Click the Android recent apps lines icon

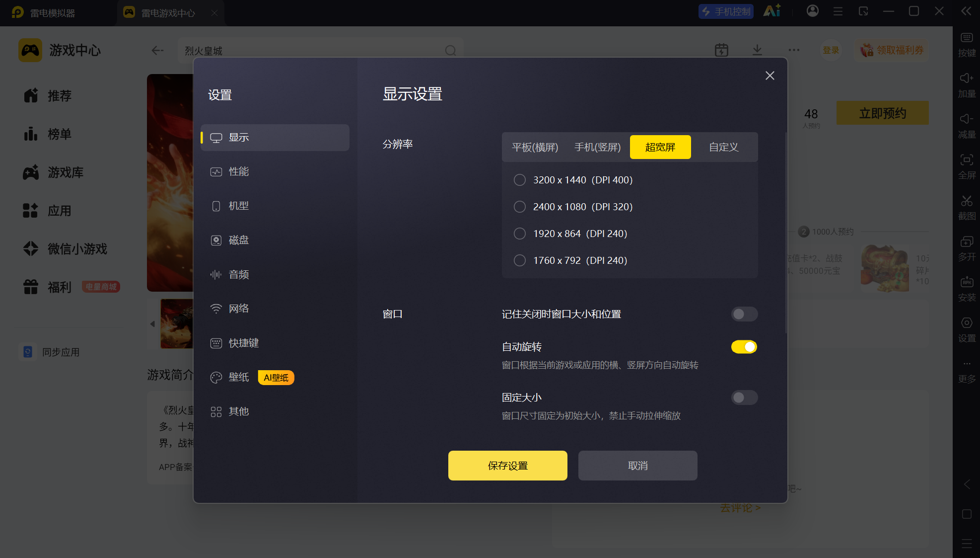click(x=967, y=544)
